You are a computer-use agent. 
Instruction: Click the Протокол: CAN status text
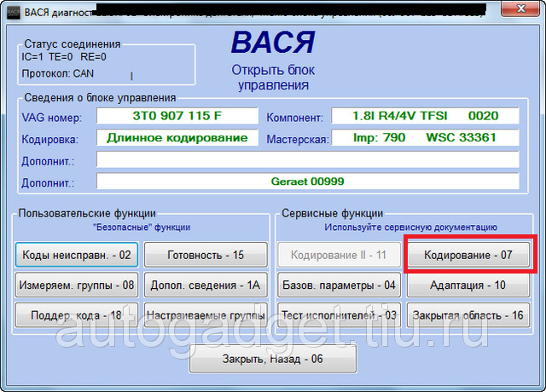pyautogui.click(x=58, y=73)
